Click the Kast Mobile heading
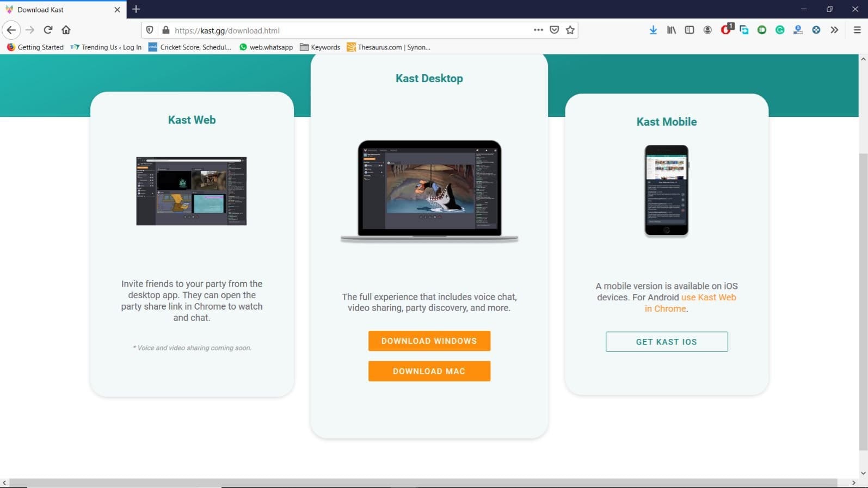Image resolution: width=868 pixels, height=488 pixels. tap(667, 122)
